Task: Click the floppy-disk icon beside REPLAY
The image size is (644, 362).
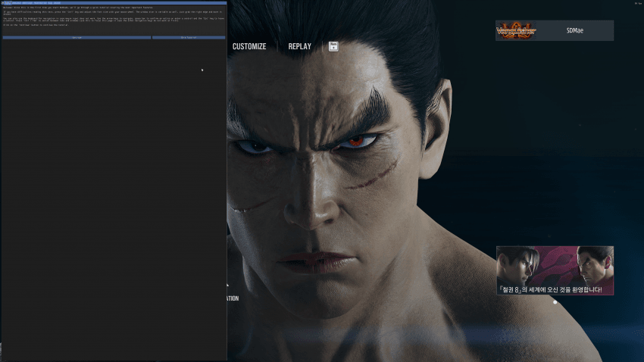Action: [x=333, y=46]
